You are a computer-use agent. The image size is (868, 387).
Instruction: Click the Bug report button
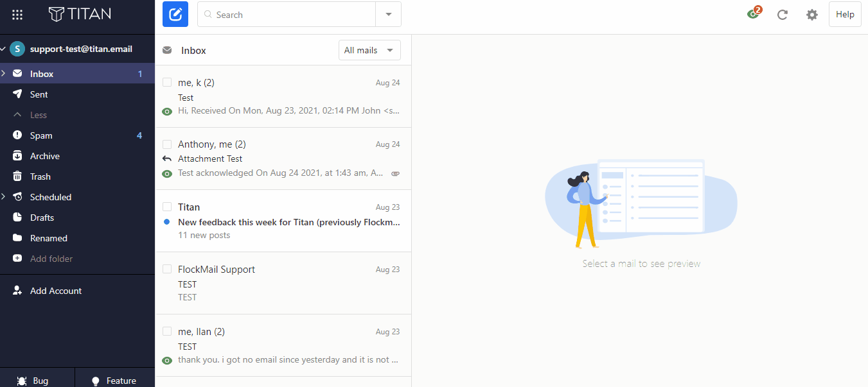(37, 379)
